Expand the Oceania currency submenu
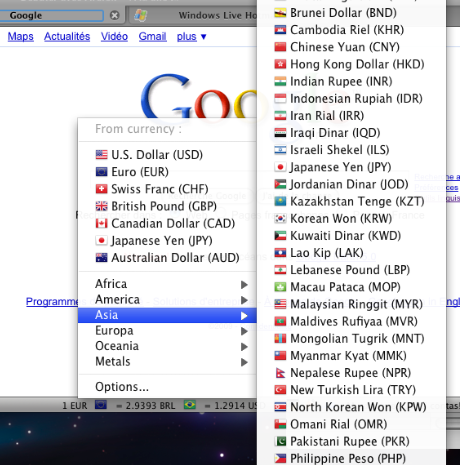Viewport: 460px width, 465px height. tap(167, 346)
